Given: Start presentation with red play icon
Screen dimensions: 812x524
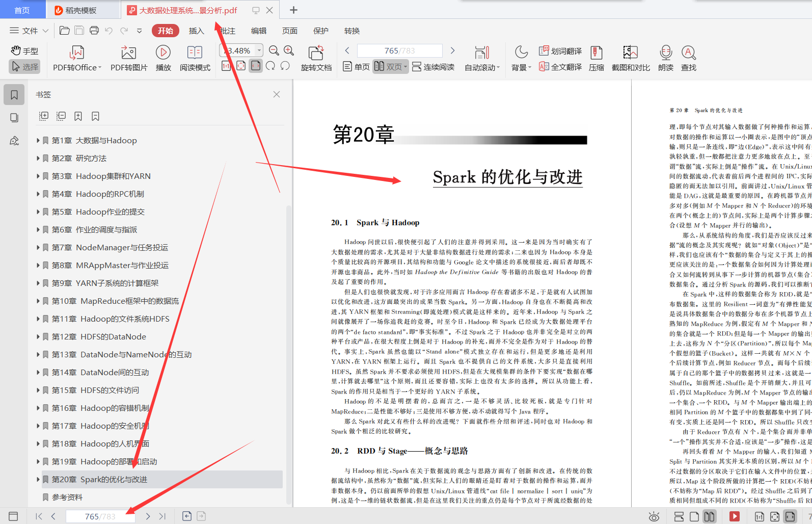Looking at the screenshot, I should [x=735, y=516].
